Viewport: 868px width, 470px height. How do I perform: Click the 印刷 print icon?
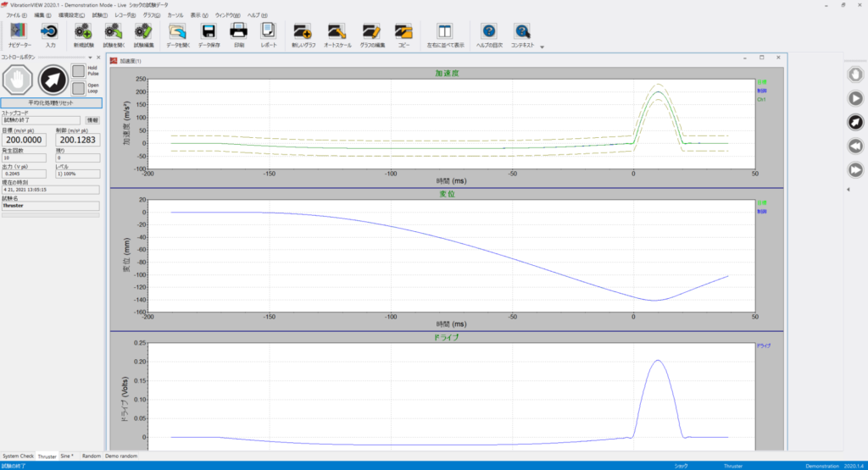coord(238,36)
